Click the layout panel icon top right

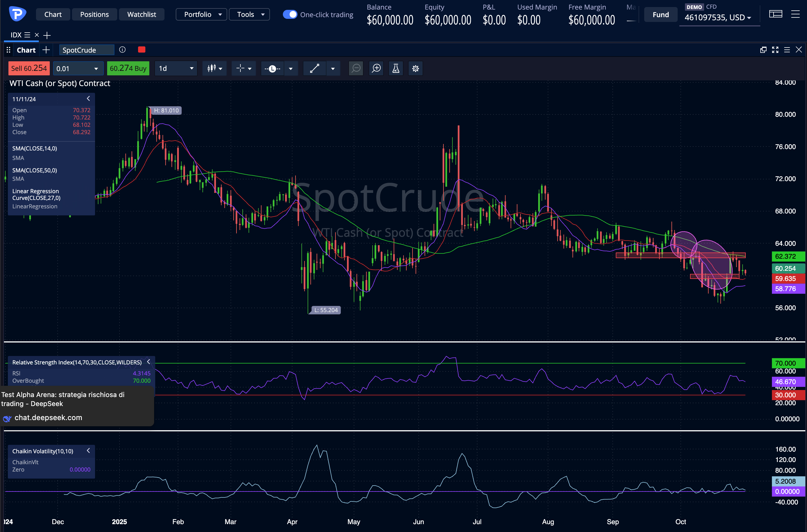tap(776, 14)
